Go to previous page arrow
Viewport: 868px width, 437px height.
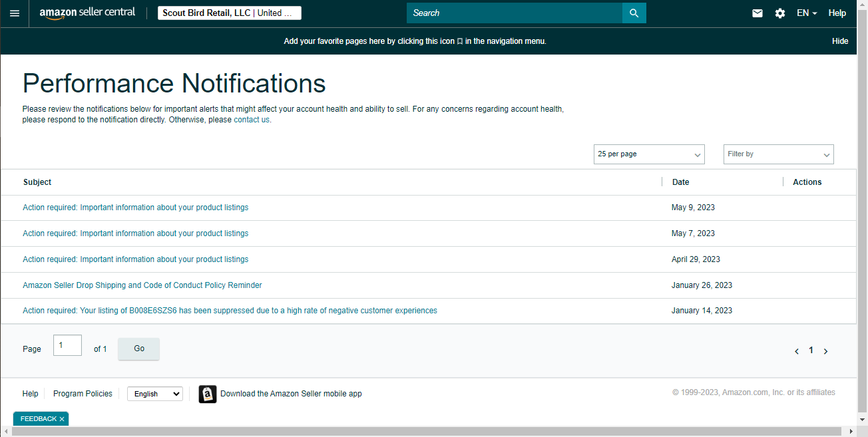coord(797,351)
